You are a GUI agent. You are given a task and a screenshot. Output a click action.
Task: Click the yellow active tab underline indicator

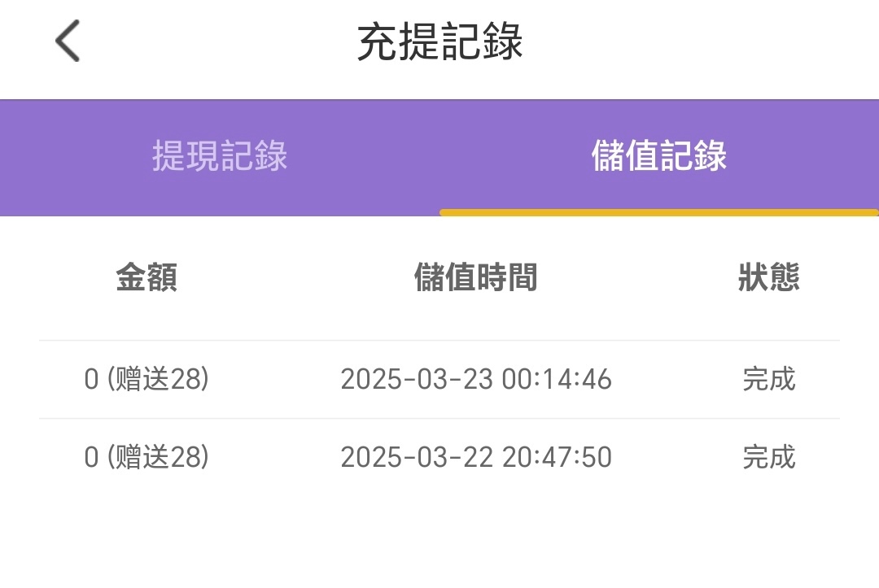[659, 213]
